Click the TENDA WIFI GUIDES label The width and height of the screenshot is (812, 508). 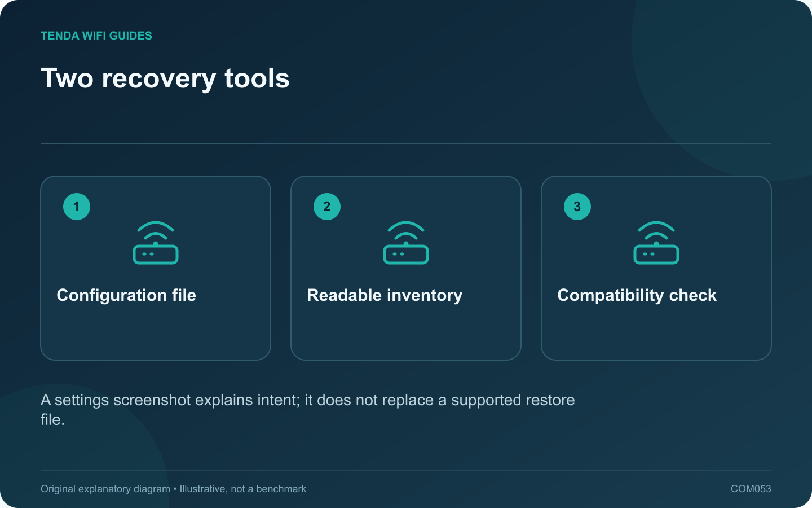click(x=96, y=36)
